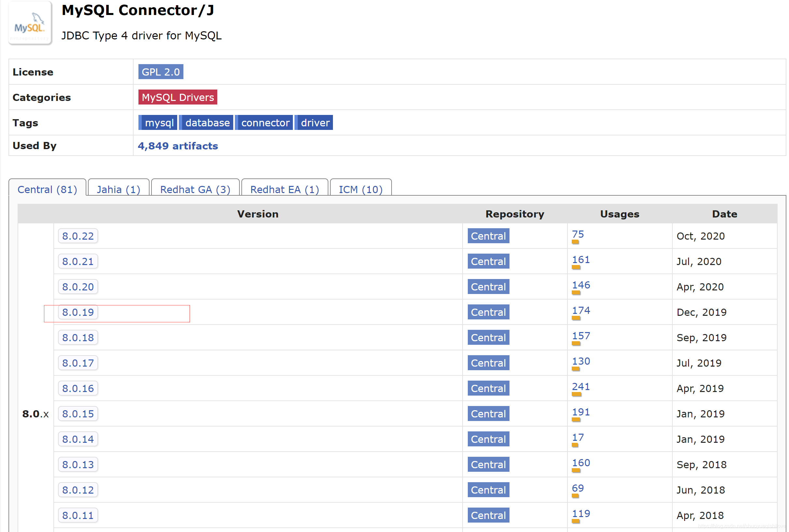Switch to the Redhat GA (3) tab
Viewport: 789px width, 532px height.
click(195, 189)
